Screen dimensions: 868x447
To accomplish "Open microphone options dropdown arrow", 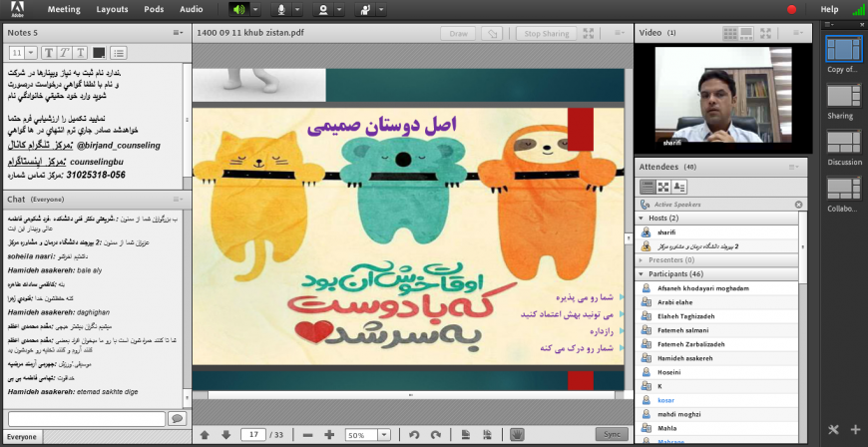I will pyautogui.click(x=297, y=9).
